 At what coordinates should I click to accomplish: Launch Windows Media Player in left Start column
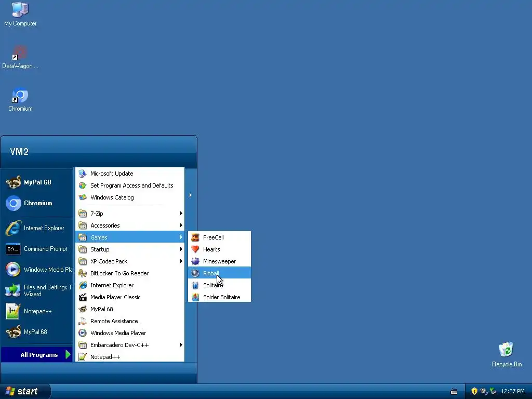[37, 270]
